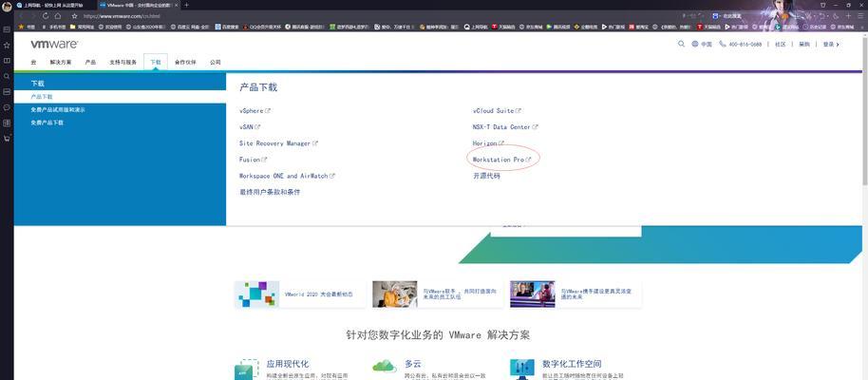Open the 最终用户条款和条件 link
Viewport: 868px width, 380px height.
tap(270, 192)
